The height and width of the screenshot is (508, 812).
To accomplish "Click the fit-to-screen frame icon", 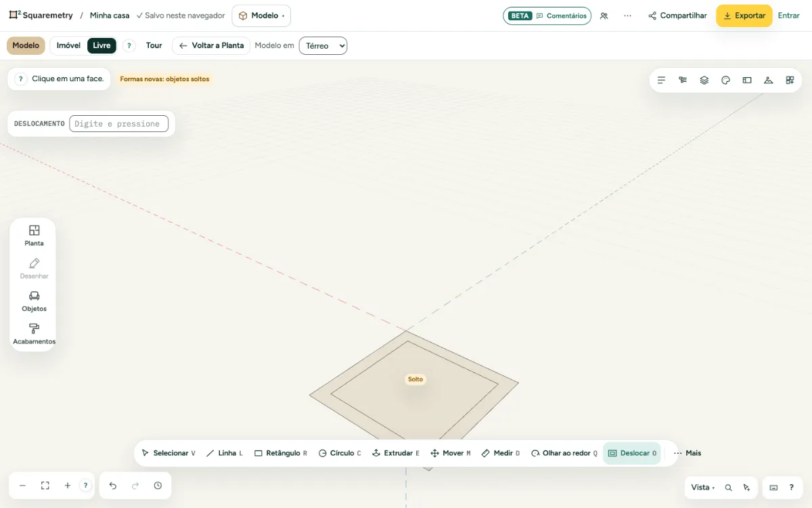I will click(x=45, y=486).
